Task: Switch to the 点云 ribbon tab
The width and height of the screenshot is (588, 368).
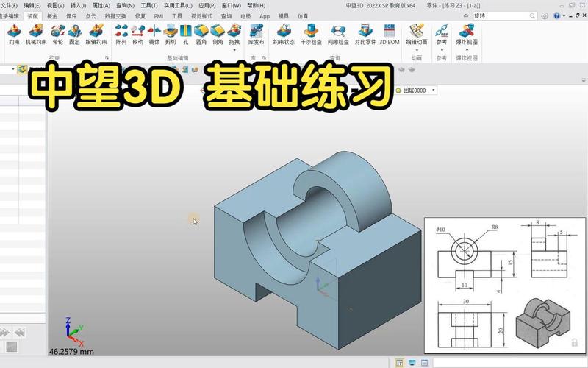Action: pos(90,16)
